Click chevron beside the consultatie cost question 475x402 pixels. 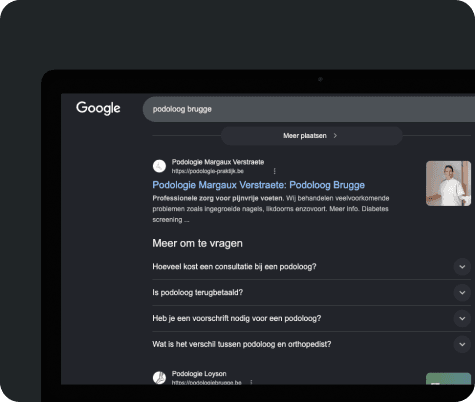point(462,267)
